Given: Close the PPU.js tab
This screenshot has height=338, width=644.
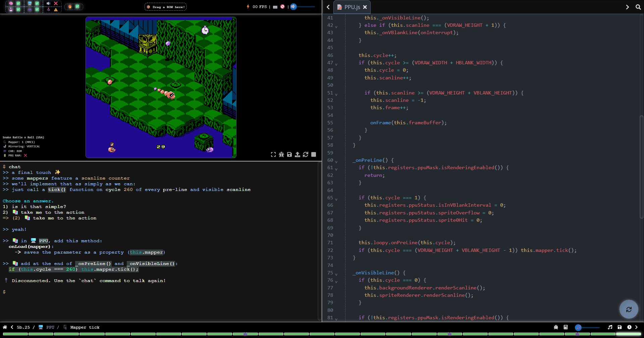Looking at the screenshot, I should point(365,7).
